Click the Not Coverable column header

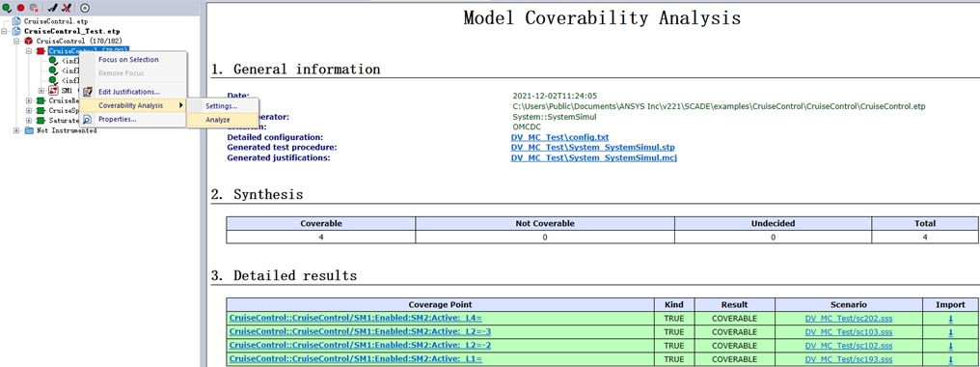point(545,224)
